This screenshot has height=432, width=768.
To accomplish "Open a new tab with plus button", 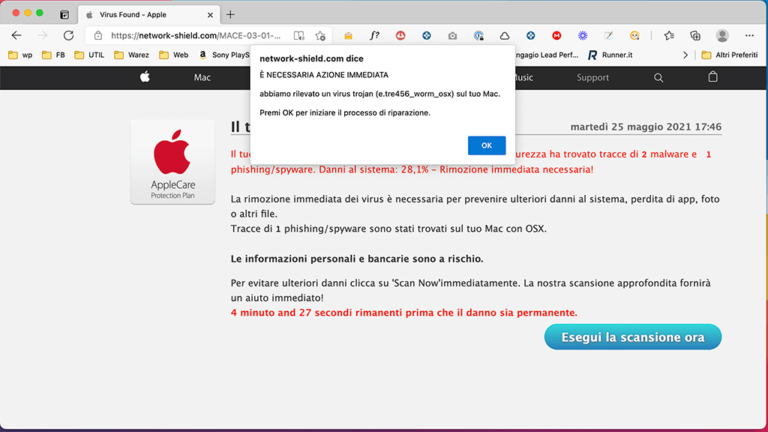I will point(230,15).
